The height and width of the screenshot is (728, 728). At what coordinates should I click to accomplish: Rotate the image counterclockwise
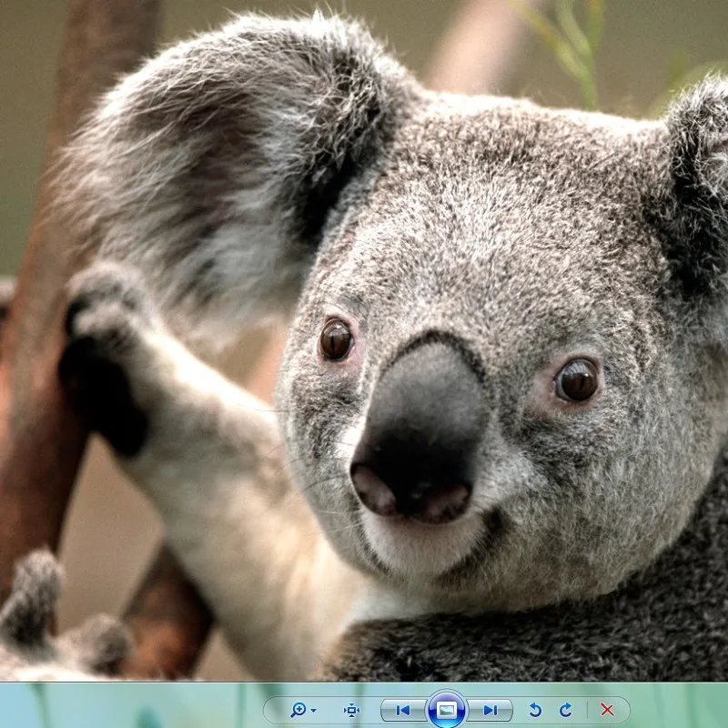[535, 710]
